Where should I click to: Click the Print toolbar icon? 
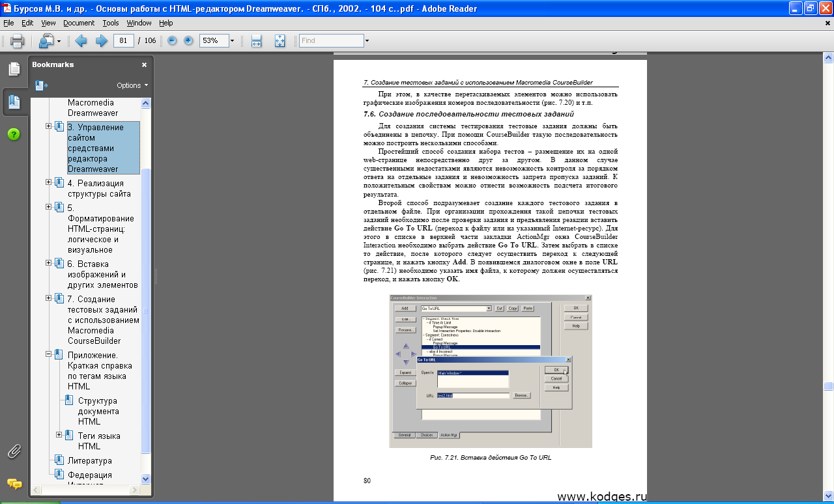18,41
